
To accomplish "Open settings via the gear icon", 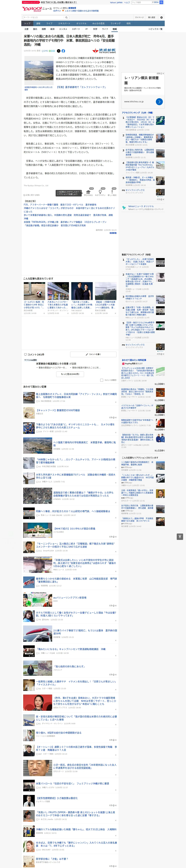I will pyautogui.click(x=161, y=18).
